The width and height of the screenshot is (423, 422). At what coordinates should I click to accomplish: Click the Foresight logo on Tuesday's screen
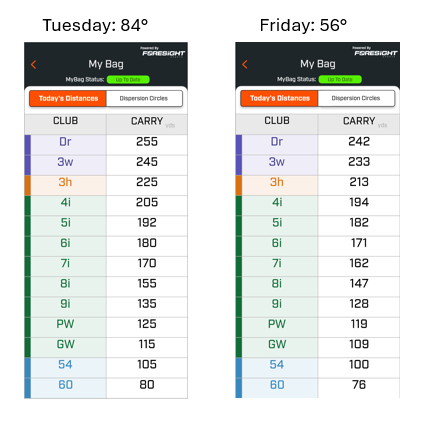pyautogui.click(x=163, y=52)
